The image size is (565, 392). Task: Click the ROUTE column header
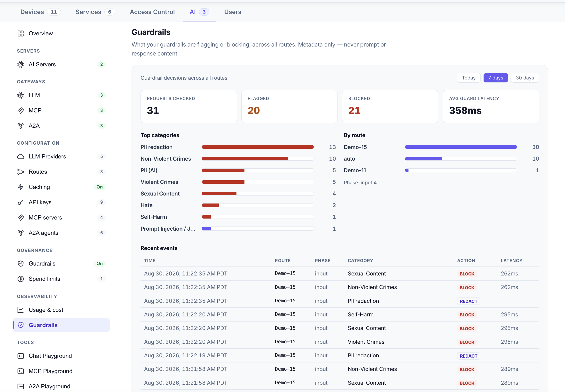coord(283,261)
